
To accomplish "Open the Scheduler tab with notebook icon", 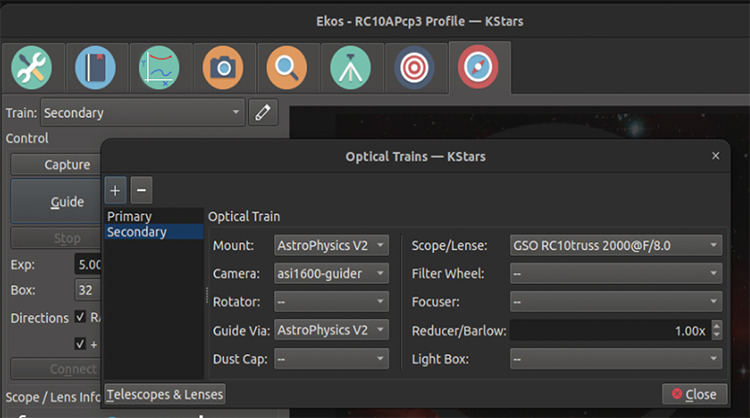I will [x=96, y=67].
